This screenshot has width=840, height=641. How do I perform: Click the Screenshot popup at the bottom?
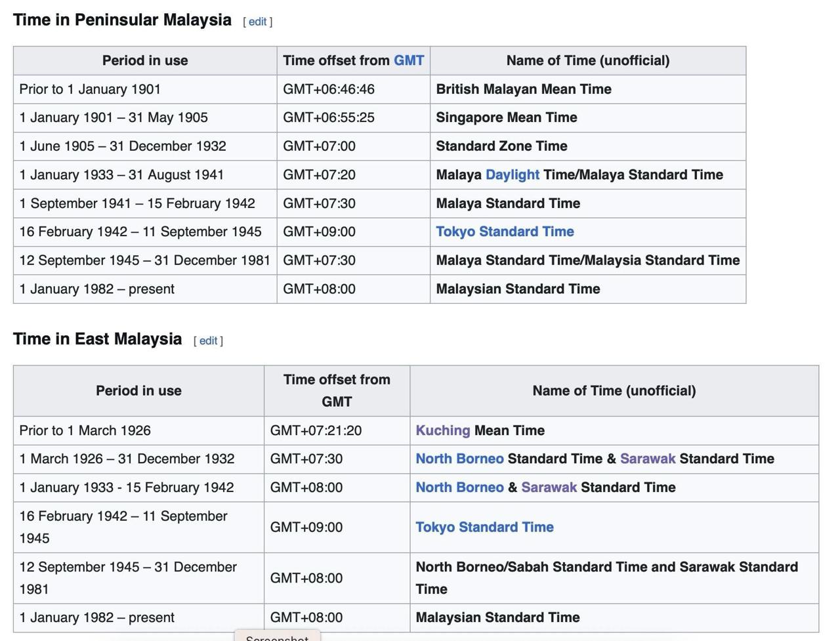[277, 636]
